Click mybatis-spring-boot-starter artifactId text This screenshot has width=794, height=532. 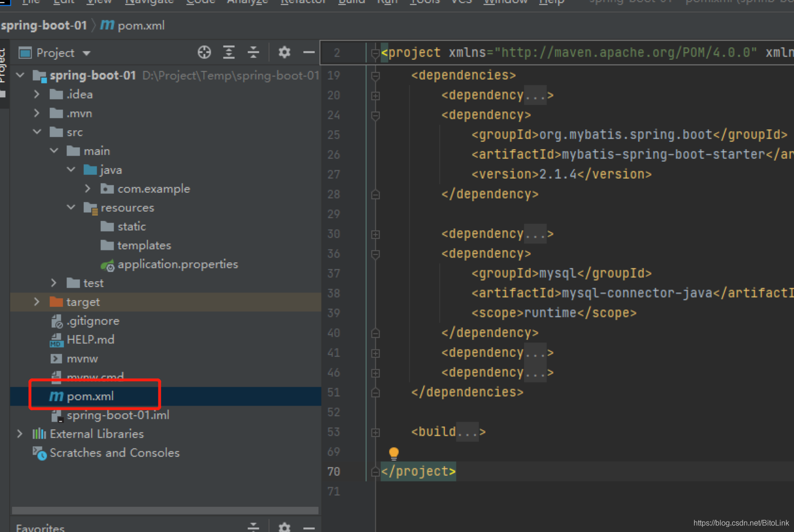[663, 154]
